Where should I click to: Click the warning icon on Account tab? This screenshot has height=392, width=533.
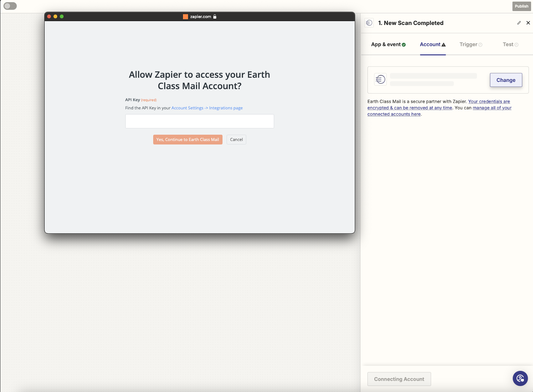coord(443,45)
